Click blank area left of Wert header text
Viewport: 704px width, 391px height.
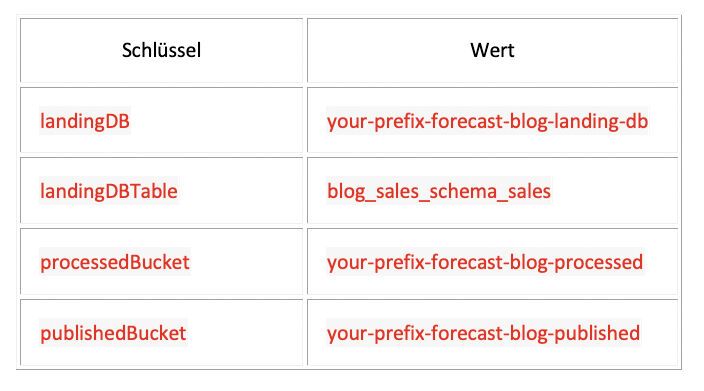pos(389,50)
